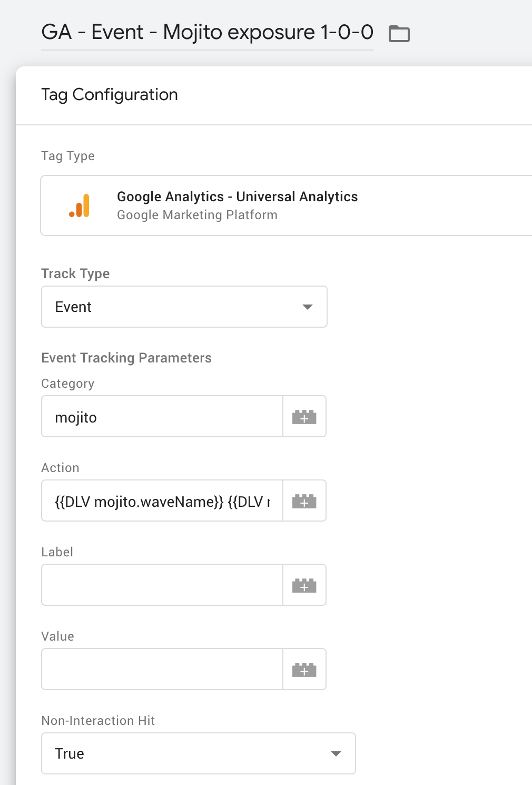Open the folder icon beside the tag name
The width and height of the screenshot is (532, 785).
pyautogui.click(x=399, y=33)
